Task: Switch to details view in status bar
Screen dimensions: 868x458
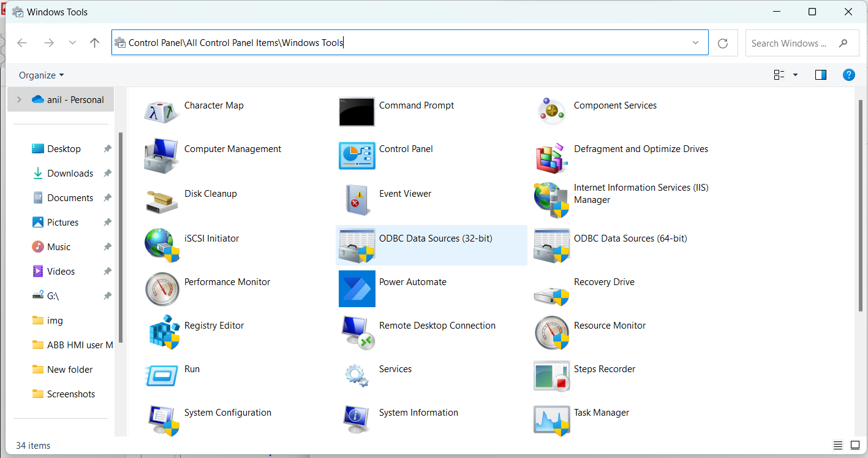Action: click(x=838, y=445)
